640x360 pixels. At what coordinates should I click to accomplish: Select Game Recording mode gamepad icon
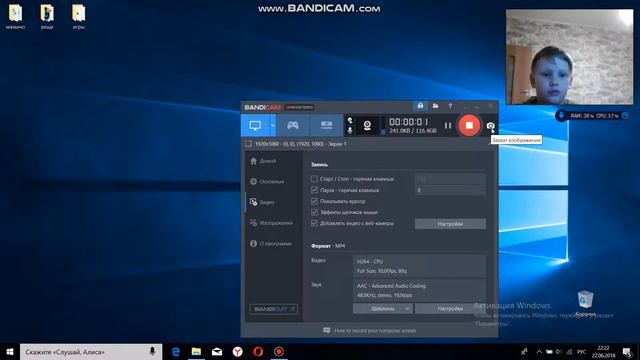(x=293, y=125)
